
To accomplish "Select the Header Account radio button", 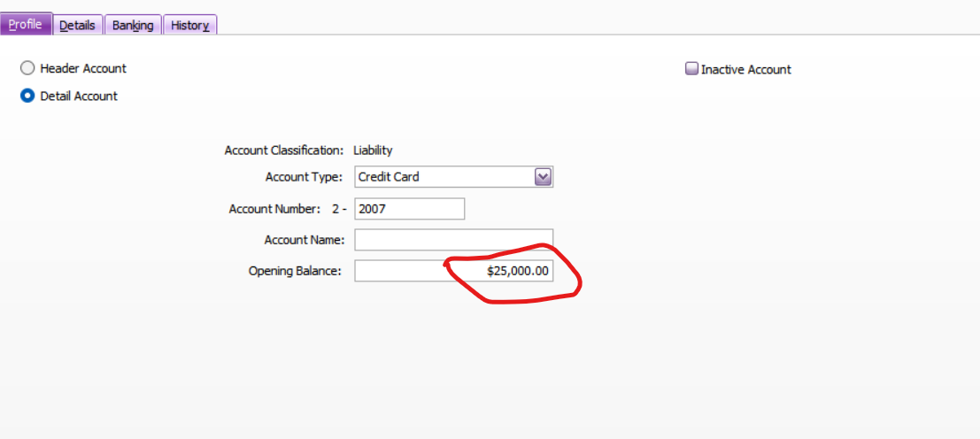I will point(27,68).
